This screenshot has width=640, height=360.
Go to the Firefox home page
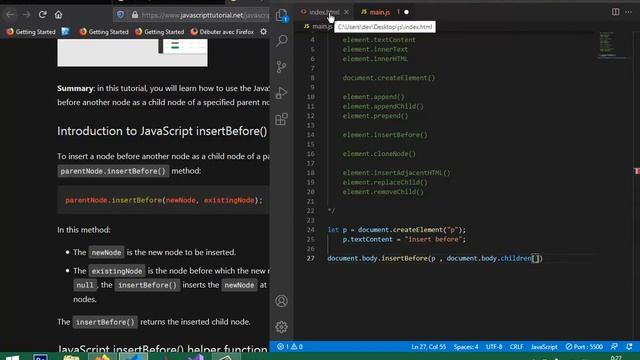click(x=58, y=15)
